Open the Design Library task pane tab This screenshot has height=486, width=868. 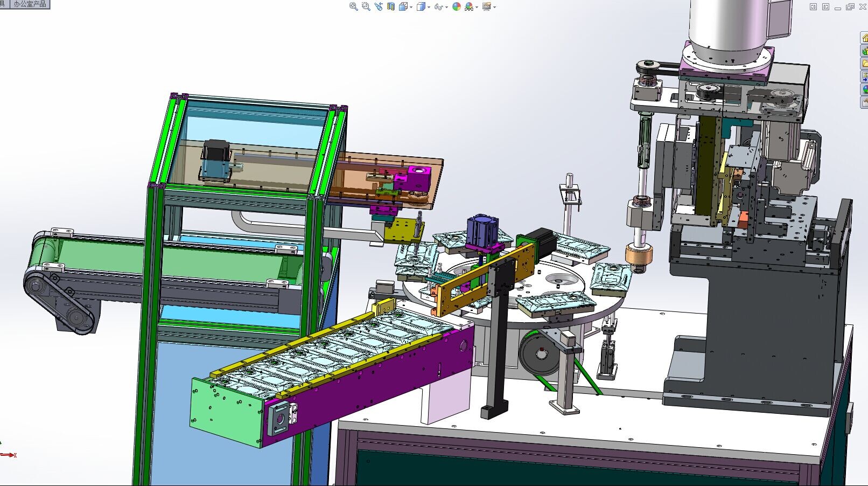pos(864,51)
